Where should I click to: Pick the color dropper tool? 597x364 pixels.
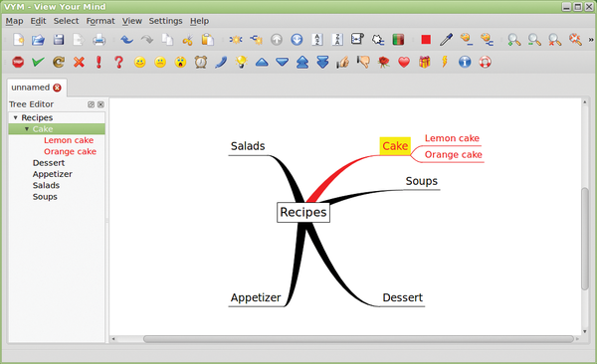pyautogui.click(x=446, y=39)
